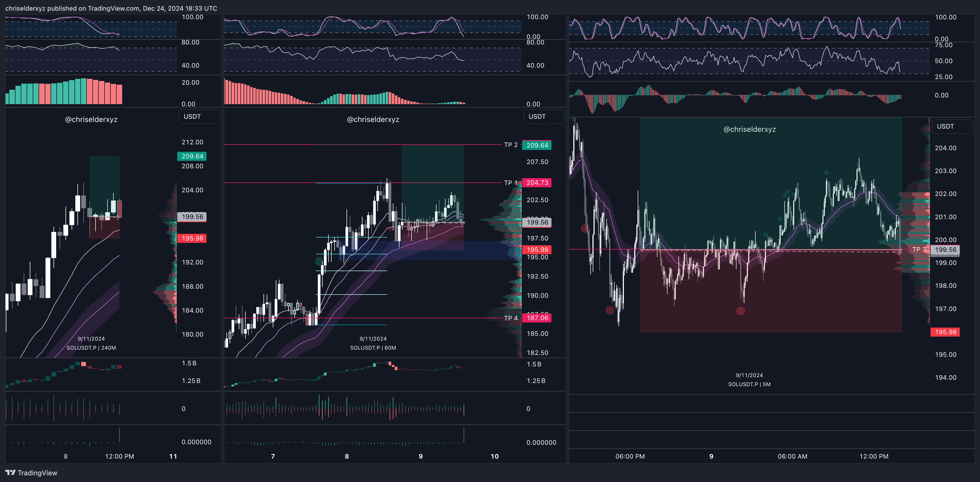Click the red 195.98 price tag on 240M chart
The image size is (980, 482).
click(x=192, y=238)
